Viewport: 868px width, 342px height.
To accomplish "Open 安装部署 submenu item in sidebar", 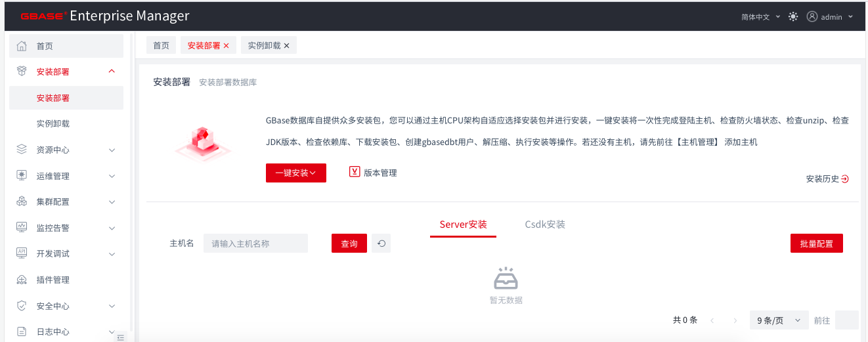I will 66,98.
